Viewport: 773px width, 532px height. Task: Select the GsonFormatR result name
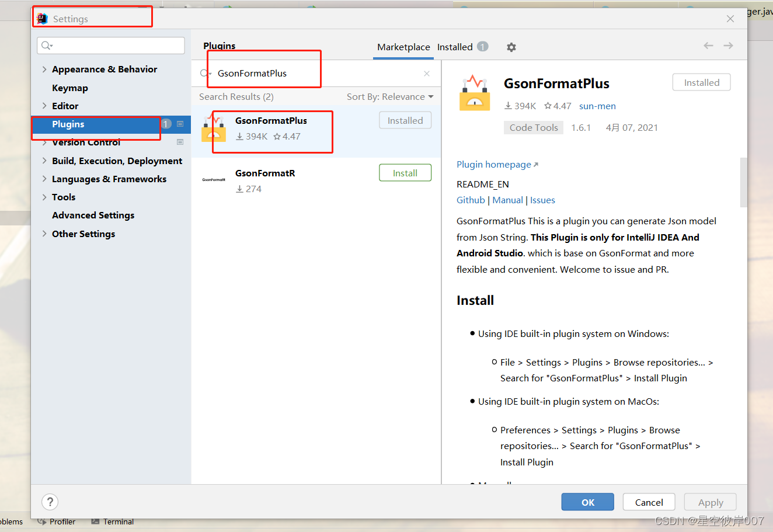[x=265, y=173]
